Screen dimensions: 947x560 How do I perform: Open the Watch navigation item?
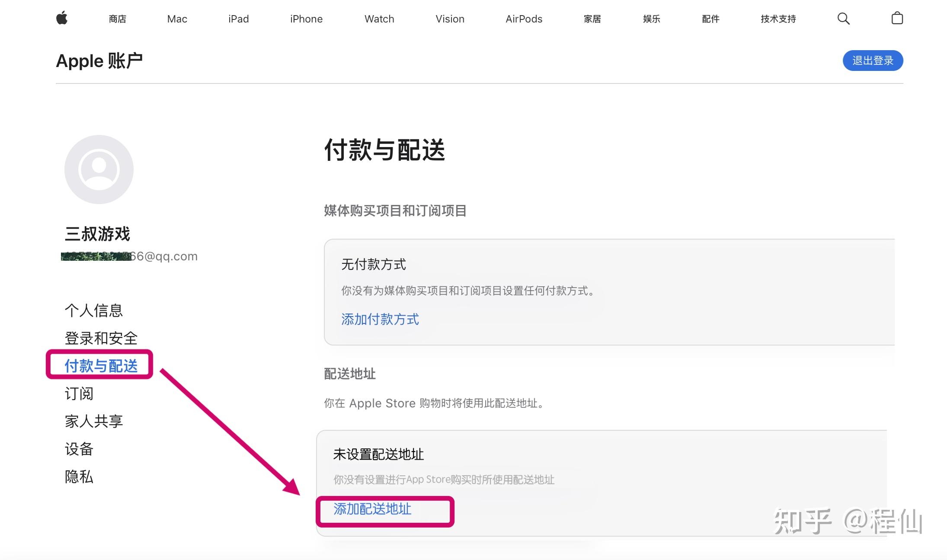coord(379,19)
